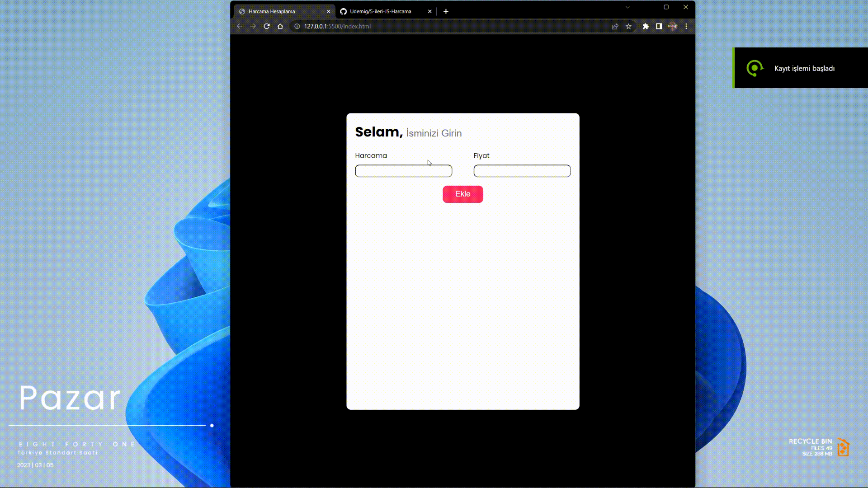Bookmark this page with star icon
Image resolution: width=868 pixels, height=488 pixels.
pos(628,26)
